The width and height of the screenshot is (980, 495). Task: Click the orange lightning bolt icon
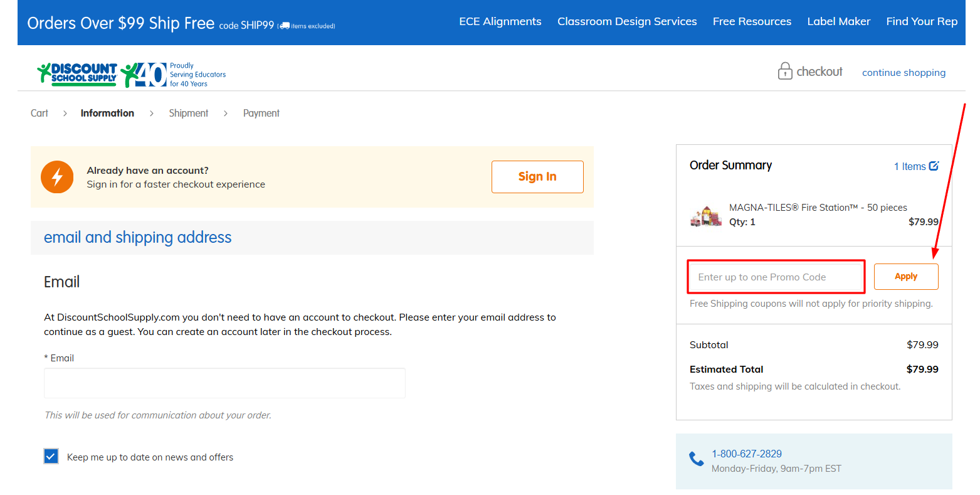[57, 177]
